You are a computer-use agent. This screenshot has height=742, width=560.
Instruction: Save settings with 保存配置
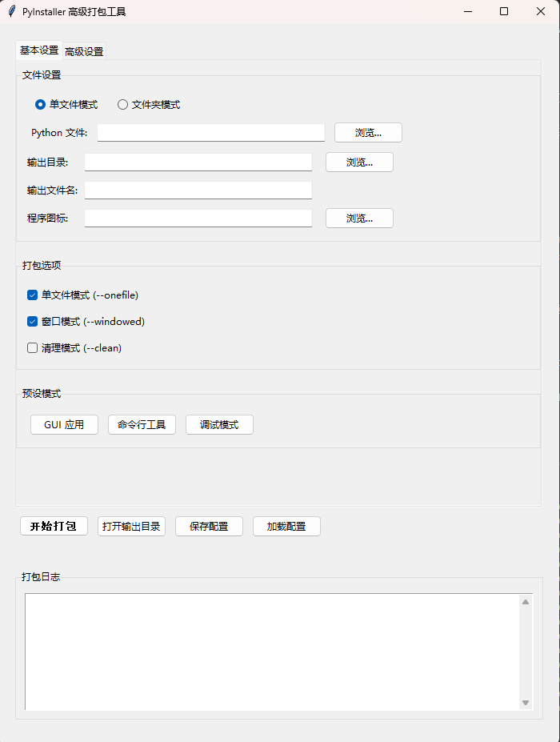[209, 526]
